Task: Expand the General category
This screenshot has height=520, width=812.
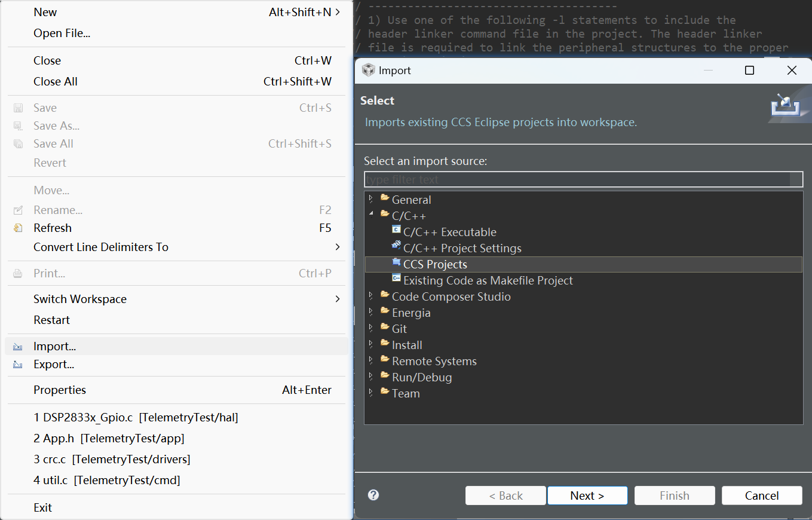Action: (x=371, y=199)
